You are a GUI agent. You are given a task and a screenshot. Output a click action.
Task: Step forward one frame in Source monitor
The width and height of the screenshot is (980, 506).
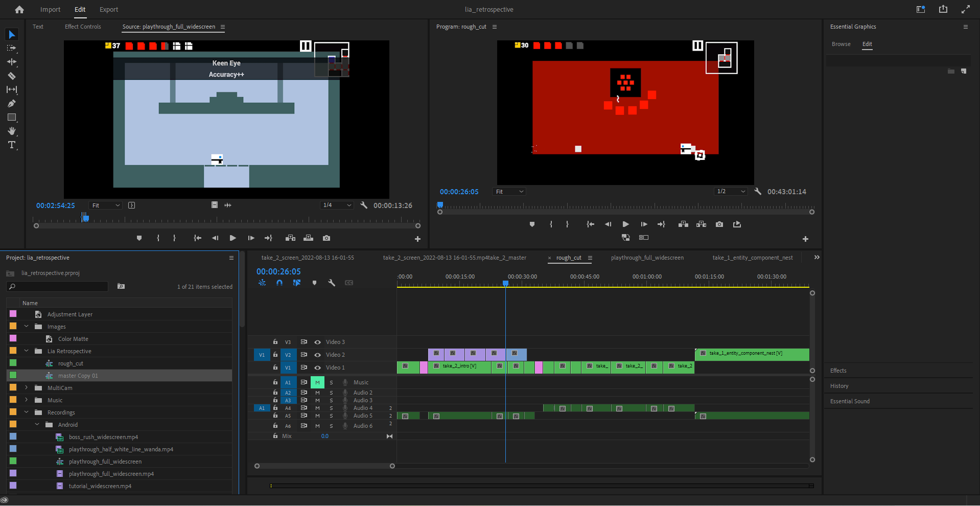point(251,238)
